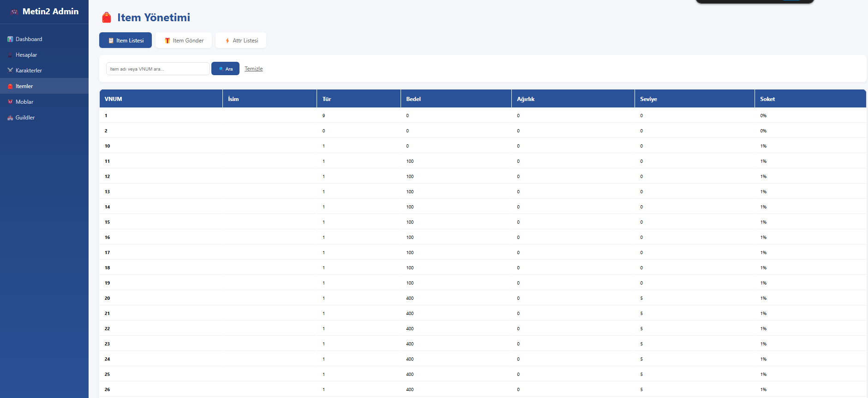The image size is (868, 398).
Task: Click Seviye value 5 in row 23
Action: pos(641,344)
